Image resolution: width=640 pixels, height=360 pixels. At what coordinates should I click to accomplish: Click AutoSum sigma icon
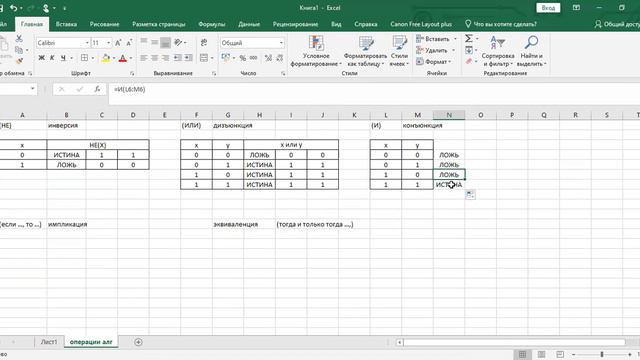(469, 38)
